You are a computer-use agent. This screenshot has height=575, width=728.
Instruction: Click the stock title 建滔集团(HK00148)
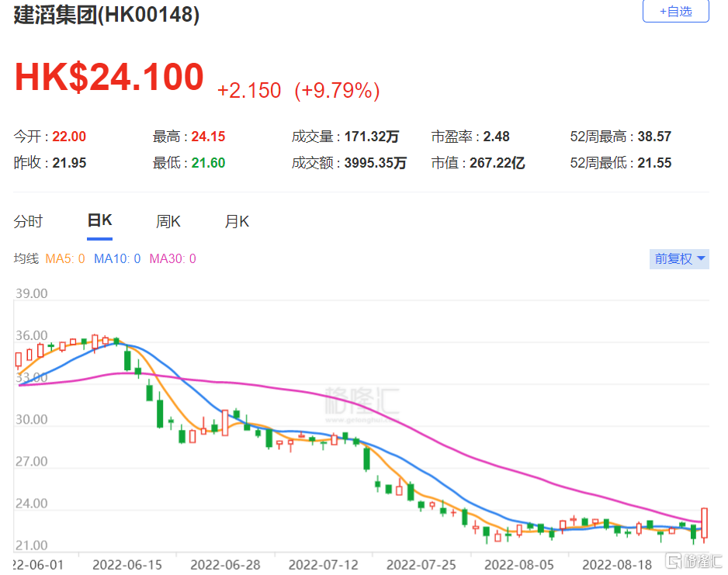click(106, 15)
